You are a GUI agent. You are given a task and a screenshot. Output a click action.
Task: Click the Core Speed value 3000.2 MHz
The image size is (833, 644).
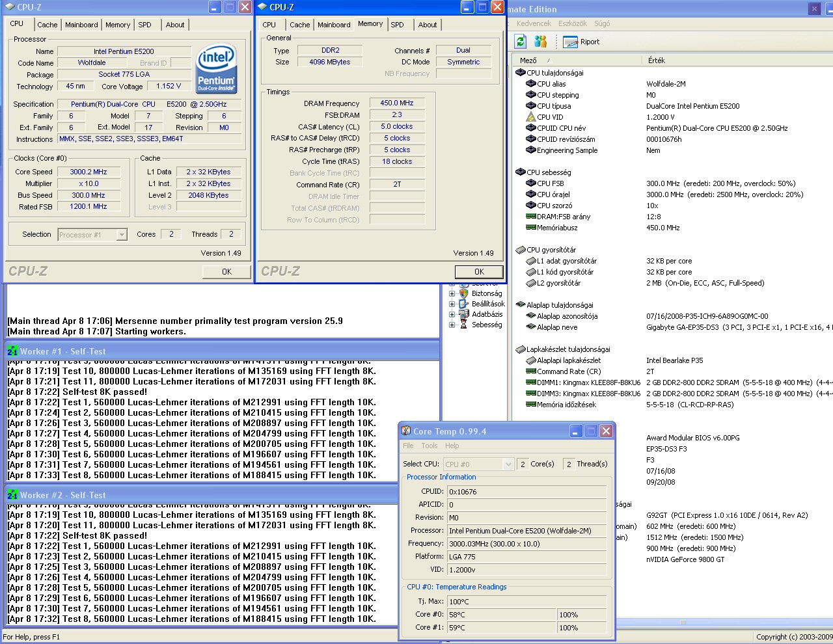[x=89, y=172]
